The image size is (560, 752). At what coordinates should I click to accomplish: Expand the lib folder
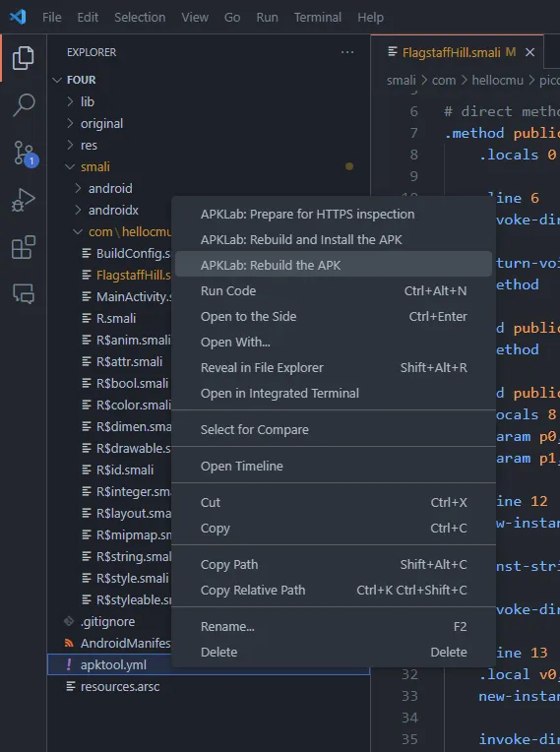click(71, 101)
